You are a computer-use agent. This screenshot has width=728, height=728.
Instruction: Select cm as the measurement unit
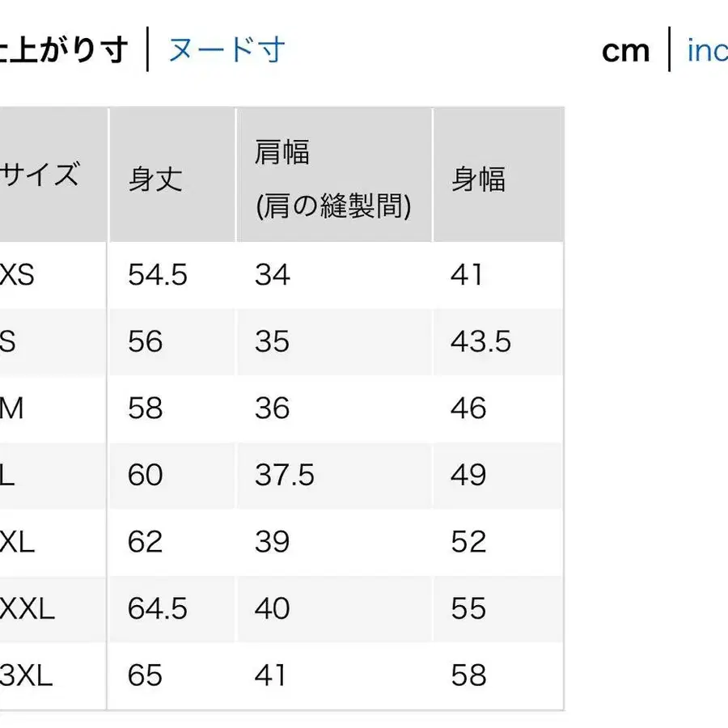tap(626, 50)
